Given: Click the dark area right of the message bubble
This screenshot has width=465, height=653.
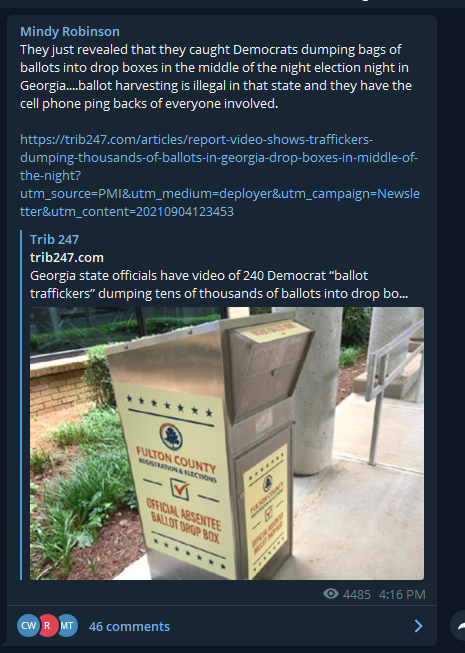Looking at the screenshot, I should 451,292.
